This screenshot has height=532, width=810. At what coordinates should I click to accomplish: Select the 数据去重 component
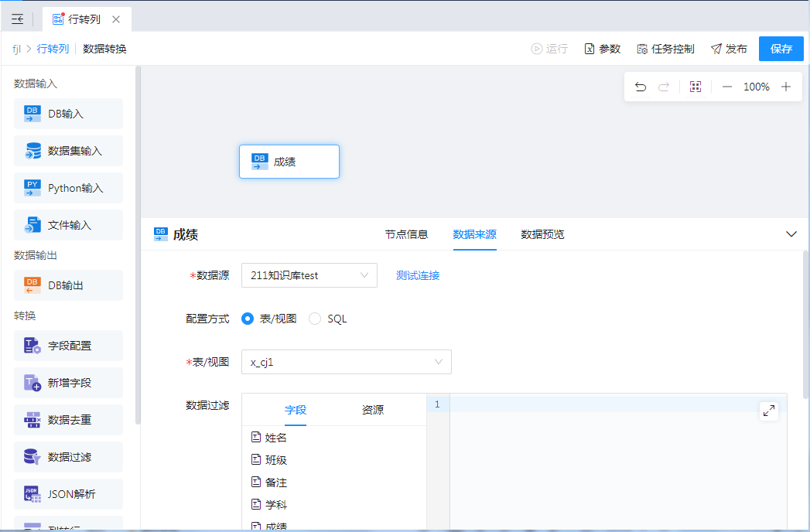pos(68,420)
